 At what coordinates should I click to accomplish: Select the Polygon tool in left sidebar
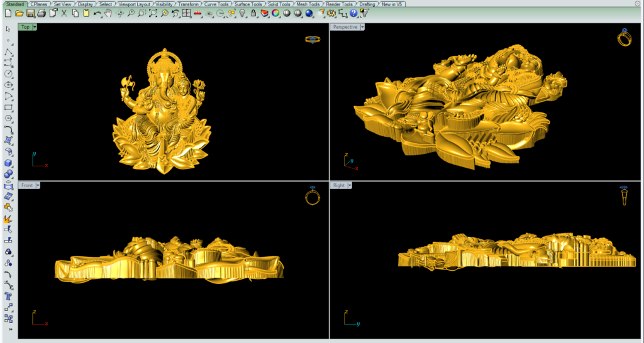pyautogui.click(x=8, y=119)
